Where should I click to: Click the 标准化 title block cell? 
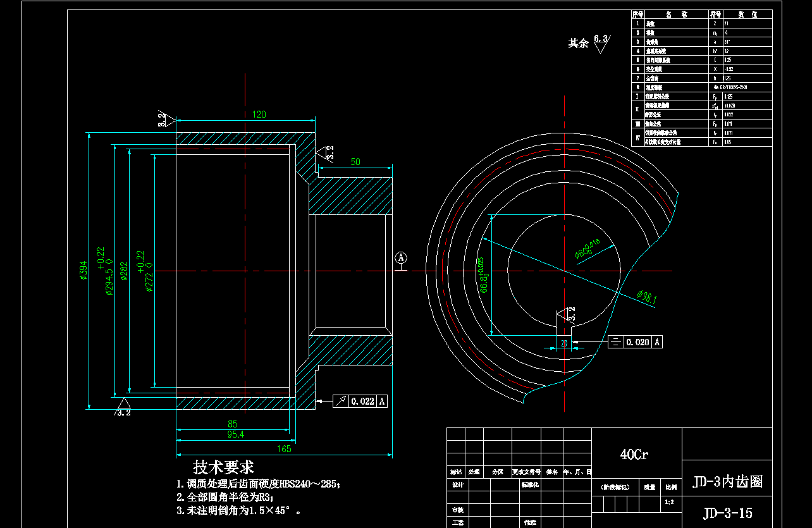pyautogui.click(x=530, y=485)
